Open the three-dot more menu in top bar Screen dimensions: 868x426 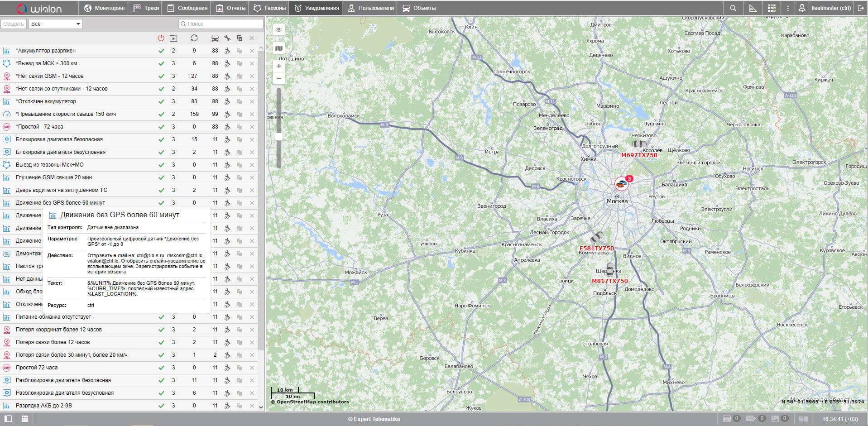[788, 8]
